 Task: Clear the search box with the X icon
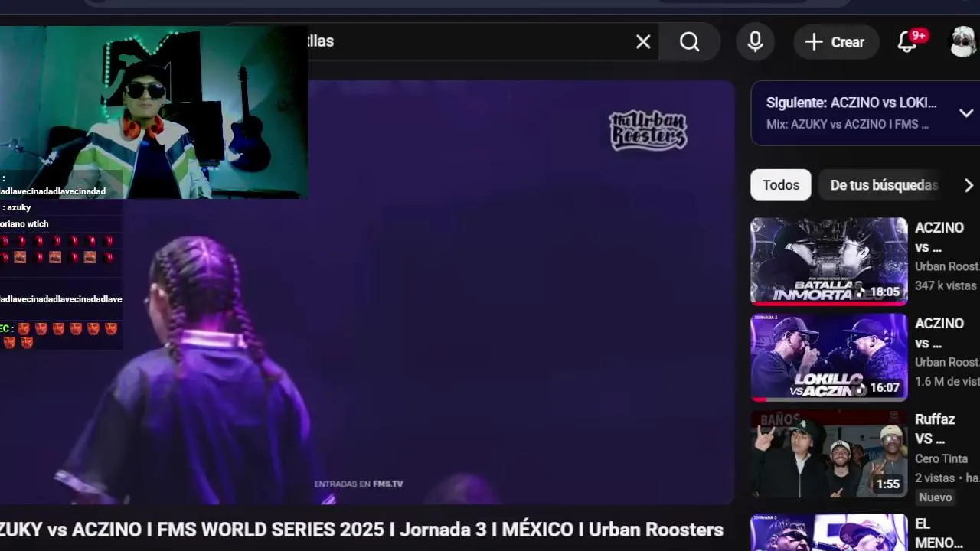(x=643, y=42)
